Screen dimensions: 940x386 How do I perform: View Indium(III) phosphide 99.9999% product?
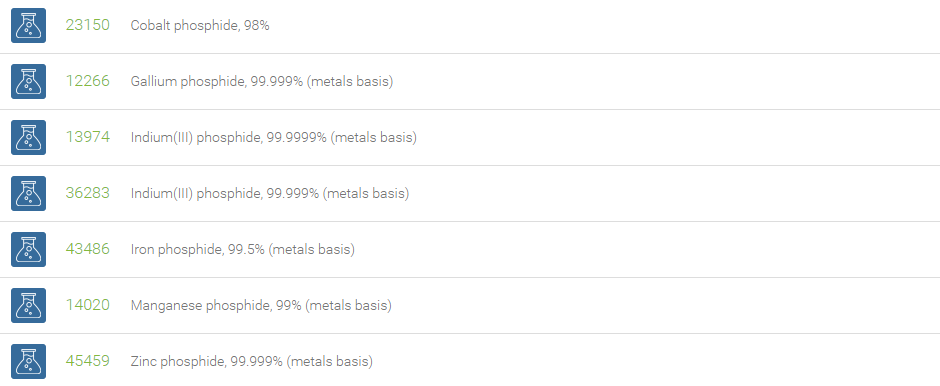pyautogui.click(x=273, y=138)
